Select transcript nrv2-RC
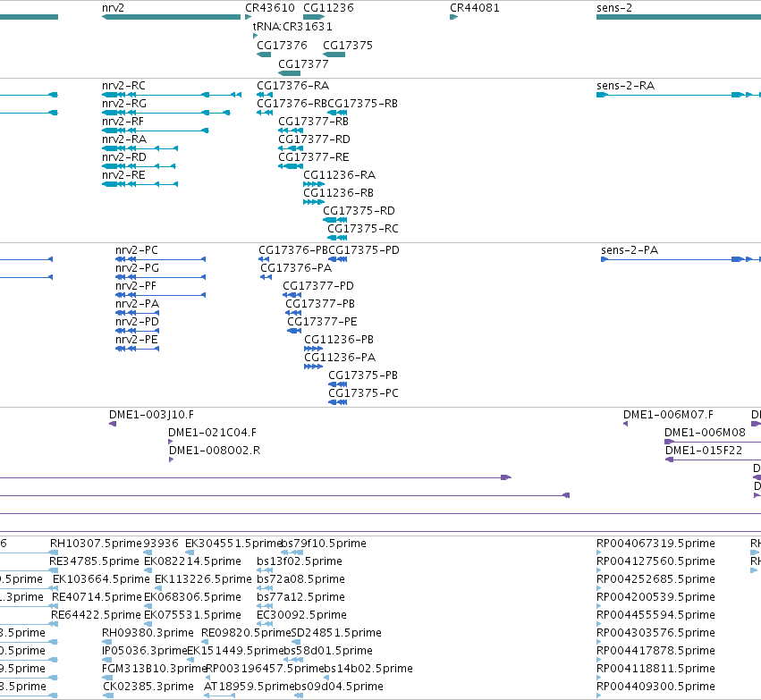The width and height of the screenshot is (761, 700). 123,86
